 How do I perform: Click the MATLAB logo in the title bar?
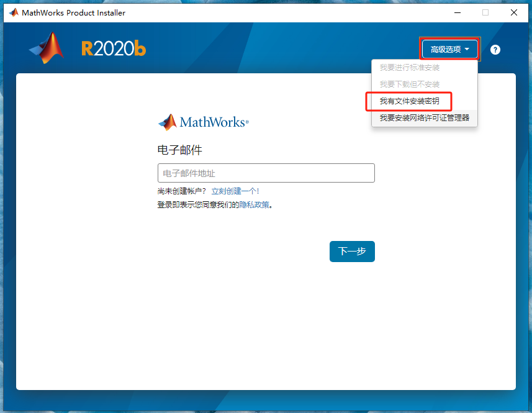pos(14,12)
